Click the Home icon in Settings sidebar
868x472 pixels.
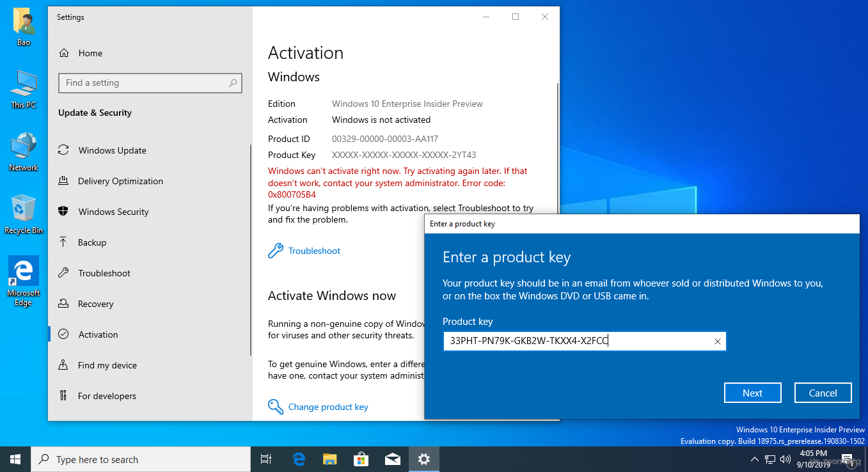pos(63,53)
